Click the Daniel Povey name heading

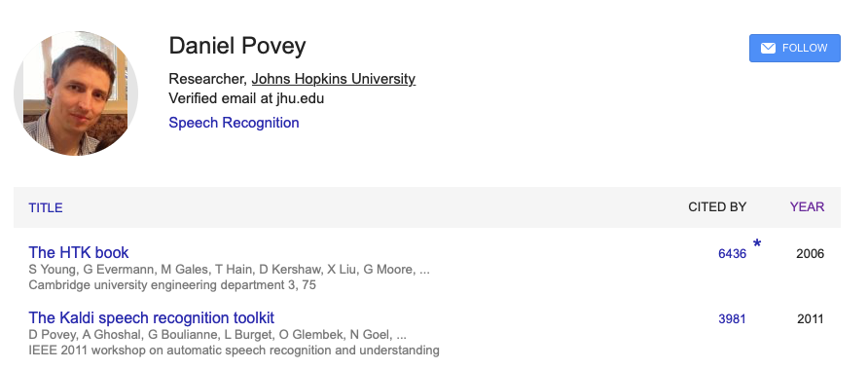(236, 46)
